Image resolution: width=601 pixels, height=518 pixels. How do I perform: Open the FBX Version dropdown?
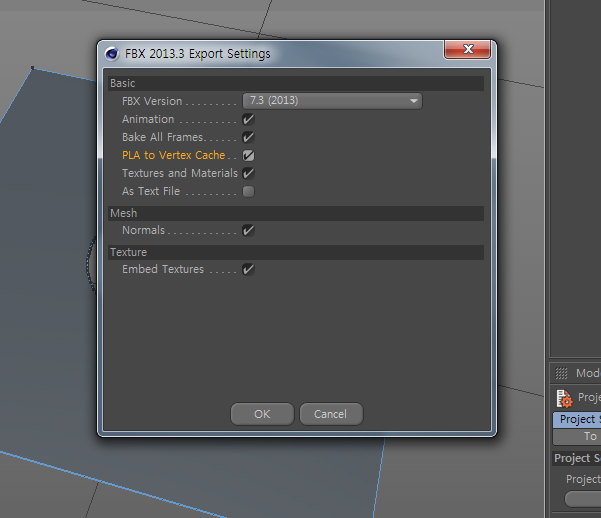tap(332, 101)
